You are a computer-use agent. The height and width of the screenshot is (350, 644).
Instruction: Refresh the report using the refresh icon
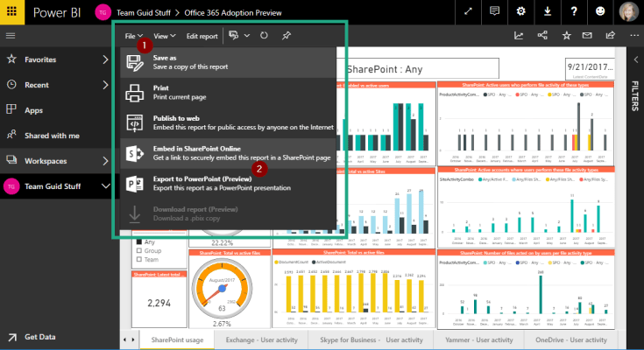click(262, 36)
